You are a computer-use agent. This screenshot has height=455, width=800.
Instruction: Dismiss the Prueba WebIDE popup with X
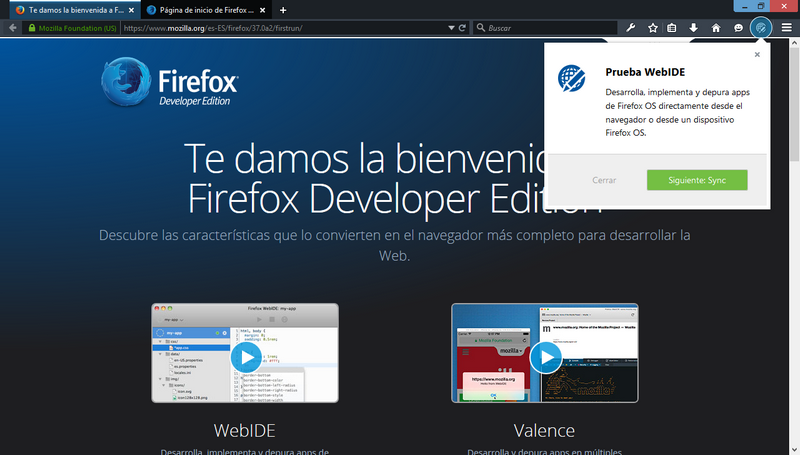757,55
